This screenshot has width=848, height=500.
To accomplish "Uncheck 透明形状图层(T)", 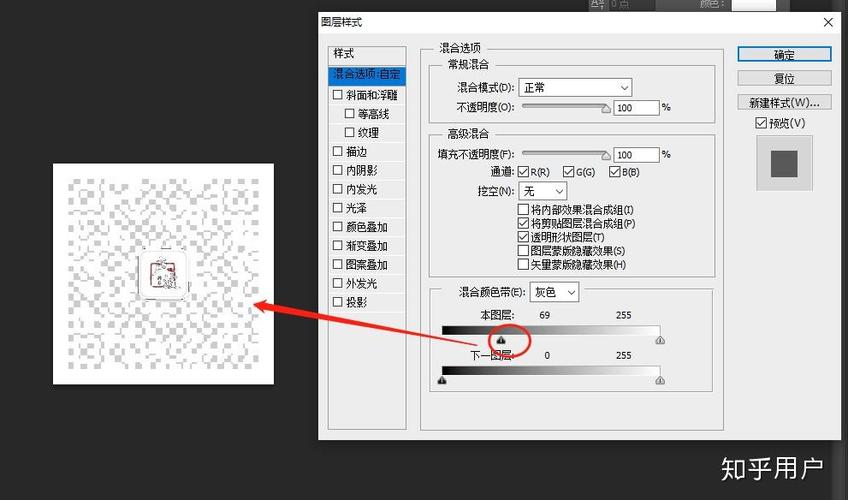I will 523,237.
